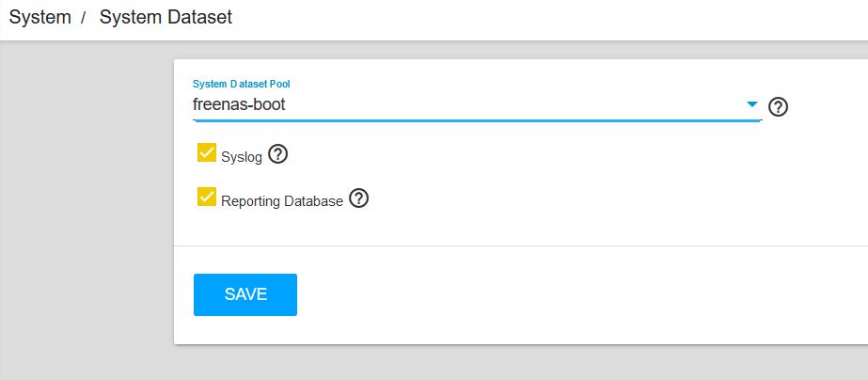Click the white checkmark inside Syslog box
868x380 pixels.
coord(207,152)
